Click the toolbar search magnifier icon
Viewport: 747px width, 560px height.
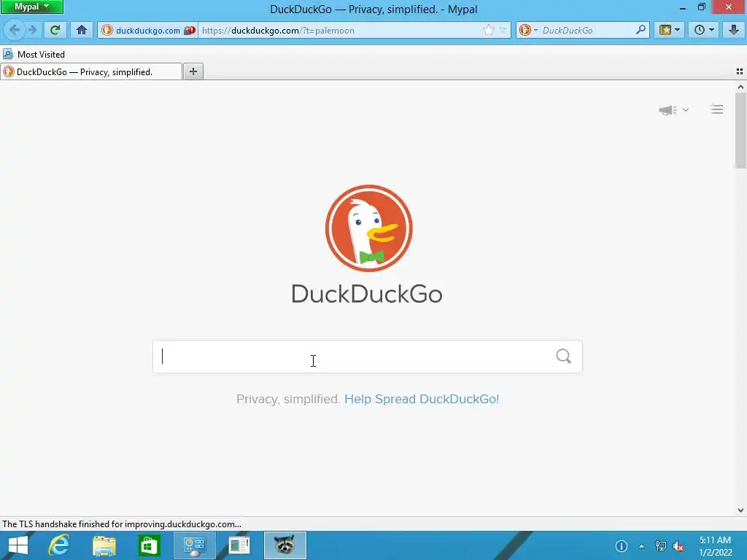tap(641, 30)
